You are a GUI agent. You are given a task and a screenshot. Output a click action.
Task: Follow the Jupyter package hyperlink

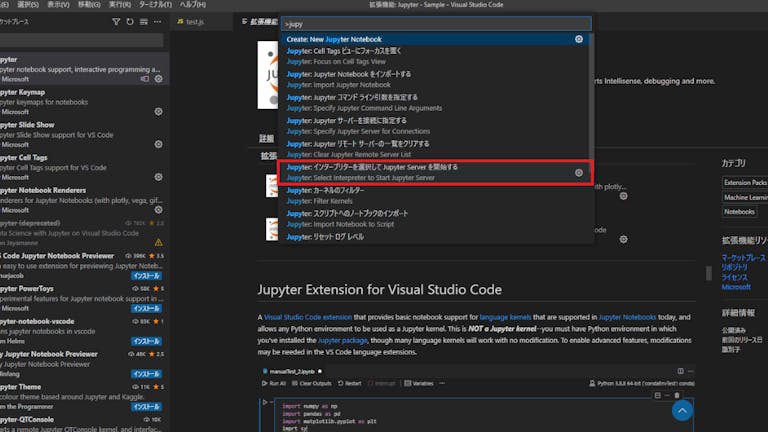[342, 340]
